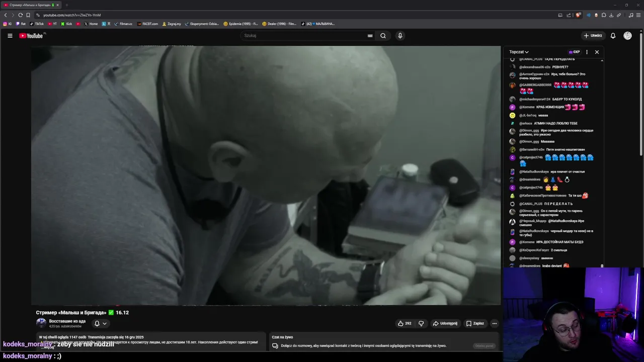Click the Zapisz save button
Viewport: 644px width, 362px height.
point(475,323)
